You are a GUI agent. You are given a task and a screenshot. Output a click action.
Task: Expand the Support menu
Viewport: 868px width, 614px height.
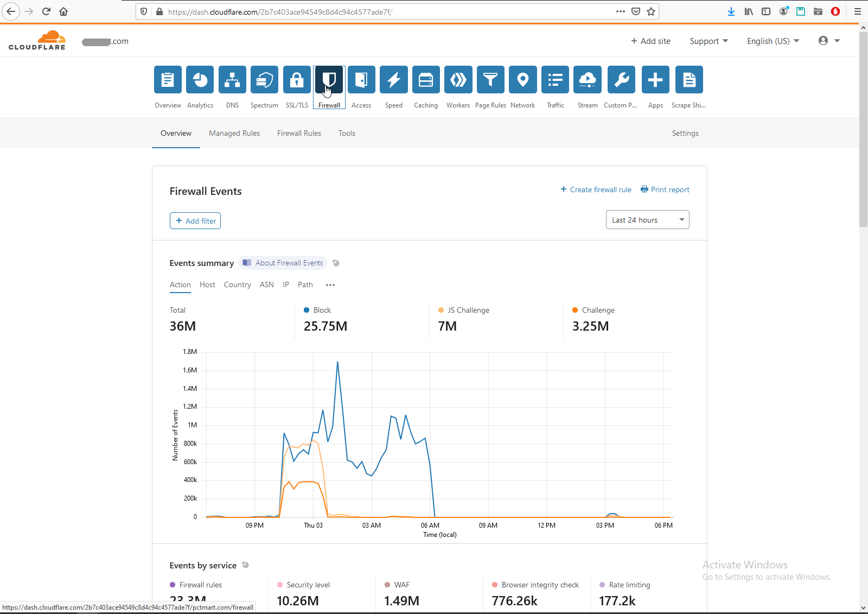pos(709,41)
